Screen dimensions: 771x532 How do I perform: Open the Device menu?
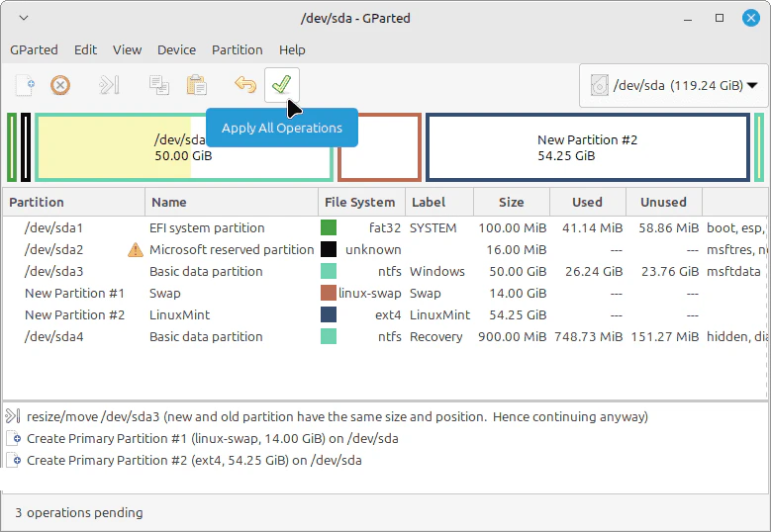pyautogui.click(x=176, y=50)
